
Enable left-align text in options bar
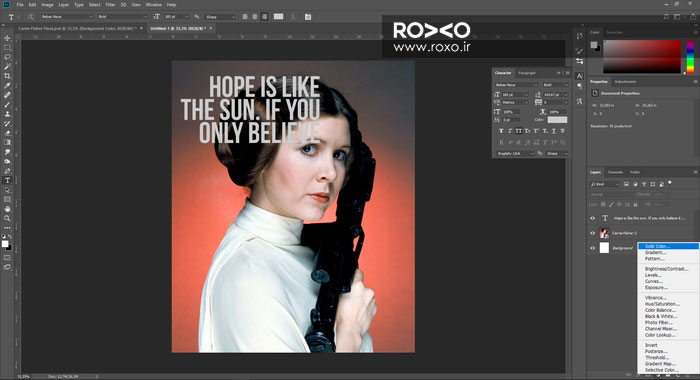pos(245,17)
